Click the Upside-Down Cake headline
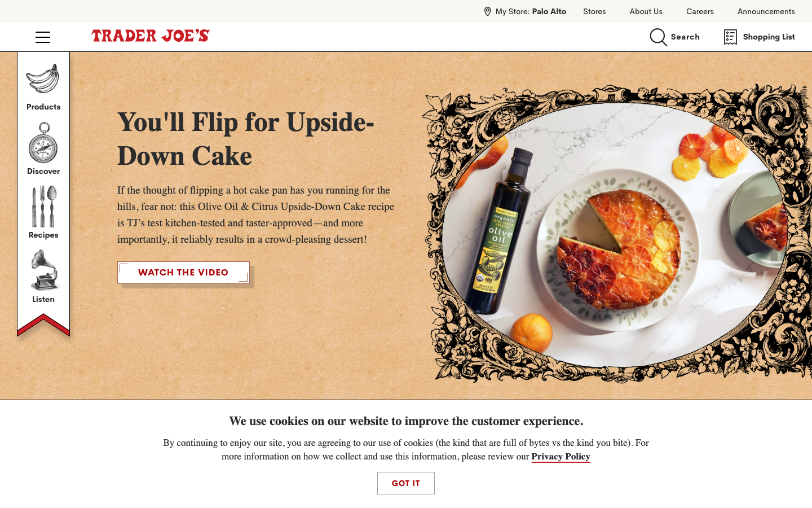The image size is (812, 508). [246, 139]
